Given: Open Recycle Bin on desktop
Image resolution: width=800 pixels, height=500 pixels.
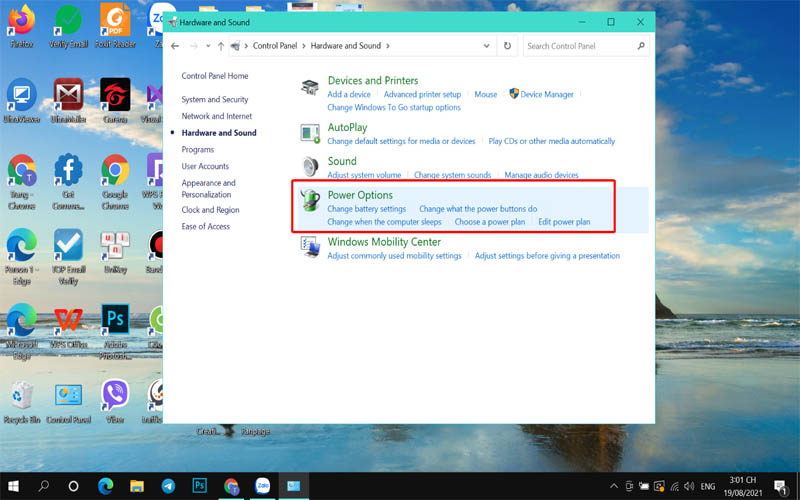Looking at the screenshot, I should click(x=21, y=402).
